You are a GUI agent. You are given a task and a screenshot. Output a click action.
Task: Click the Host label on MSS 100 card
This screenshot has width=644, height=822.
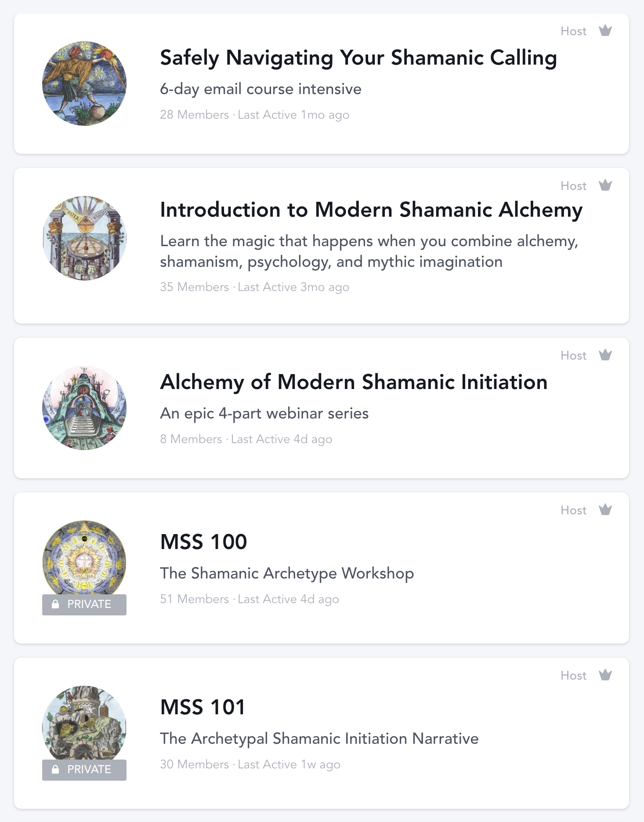click(x=573, y=510)
